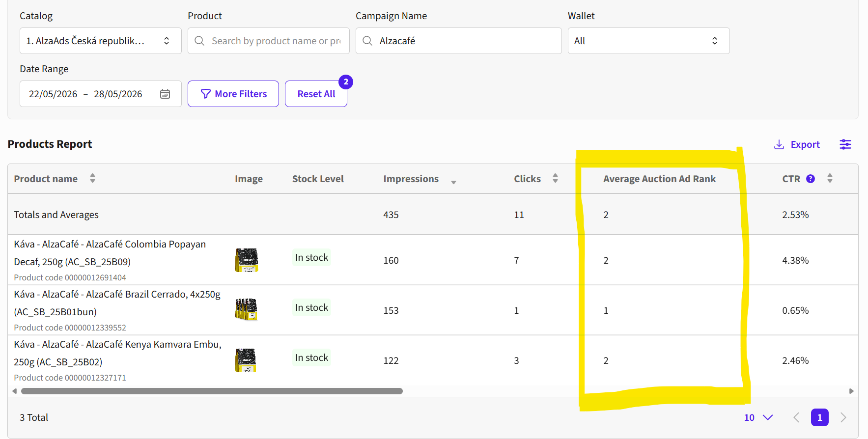Go to next page arrow
The image size is (868, 439).
tap(843, 417)
